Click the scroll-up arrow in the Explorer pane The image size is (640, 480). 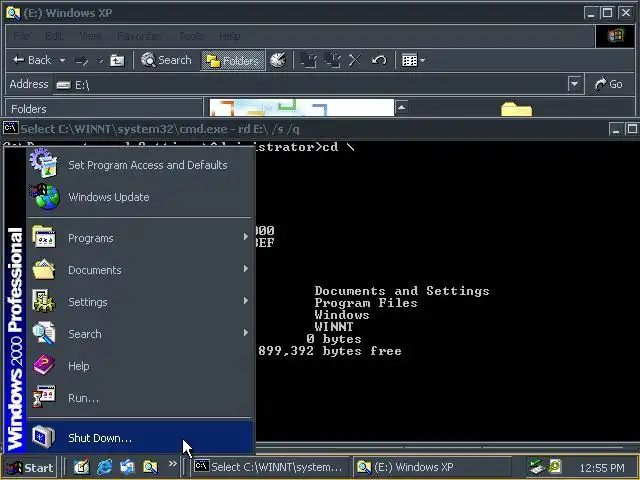point(402,107)
